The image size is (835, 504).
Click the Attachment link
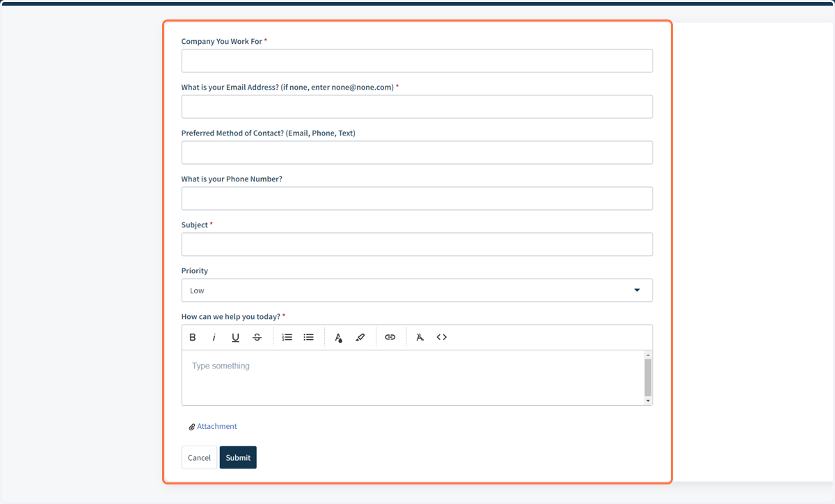coord(217,426)
